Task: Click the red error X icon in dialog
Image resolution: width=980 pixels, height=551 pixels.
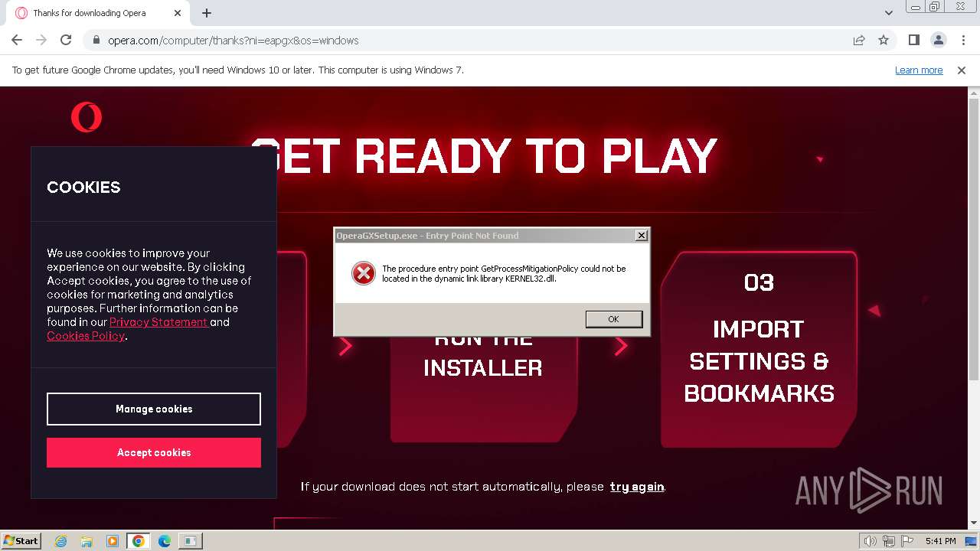Action: [x=364, y=273]
